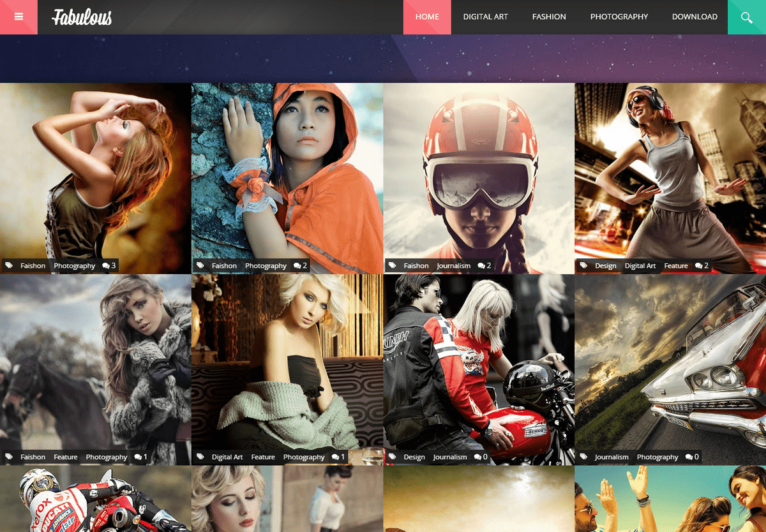This screenshot has height=532, width=766.
Task: Open the golden sky landscape thumbnail
Action: 479,499
